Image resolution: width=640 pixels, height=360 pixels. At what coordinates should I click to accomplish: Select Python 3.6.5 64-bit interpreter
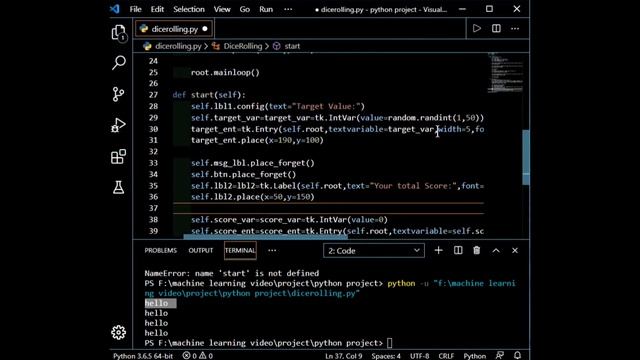tap(142, 356)
